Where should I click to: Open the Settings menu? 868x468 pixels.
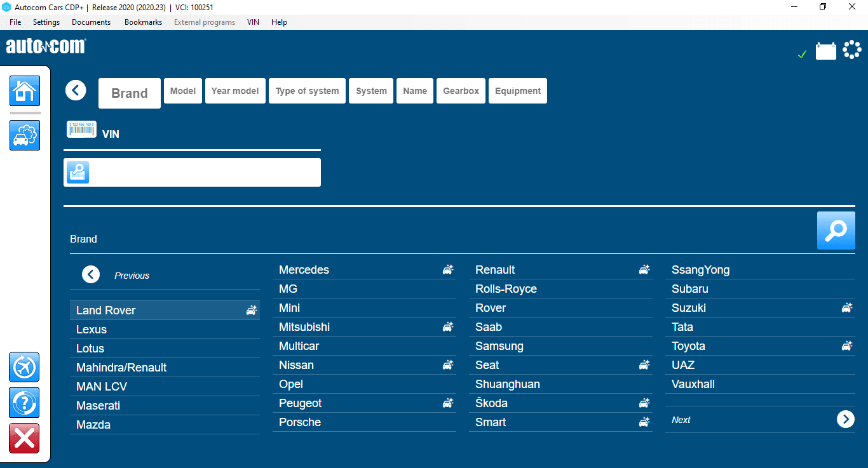point(46,22)
